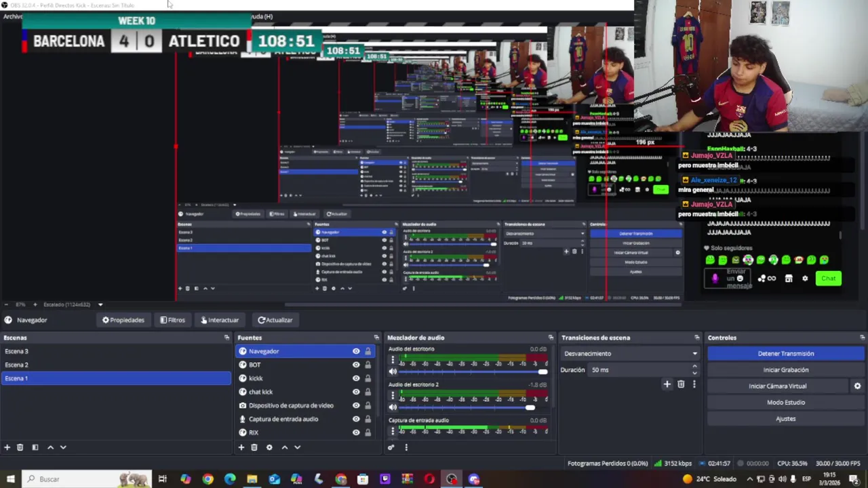Viewport: 868px width, 488px height.
Task: Undock the Mezclador de audio panel
Action: click(551, 338)
